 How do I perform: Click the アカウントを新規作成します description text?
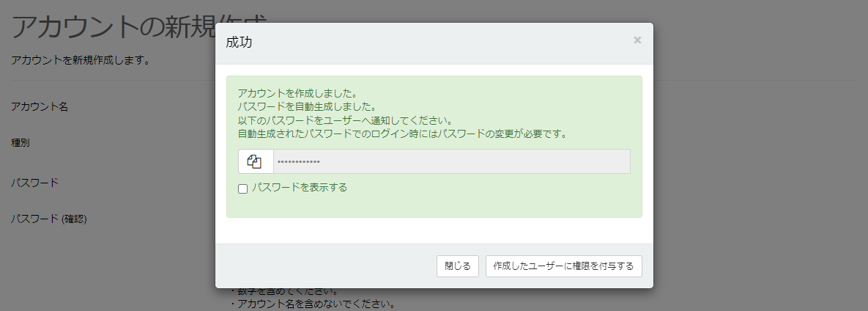[x=81, y=60]
